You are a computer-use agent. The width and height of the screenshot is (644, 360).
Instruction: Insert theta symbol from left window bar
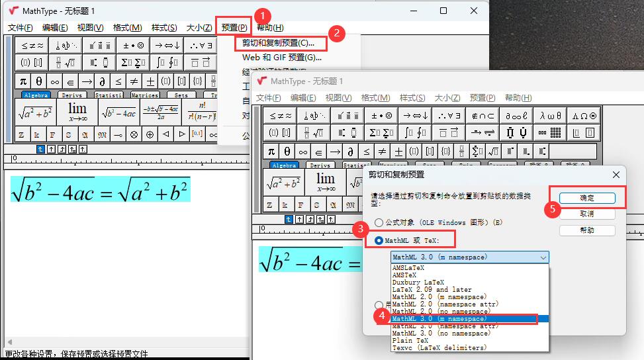38,81
